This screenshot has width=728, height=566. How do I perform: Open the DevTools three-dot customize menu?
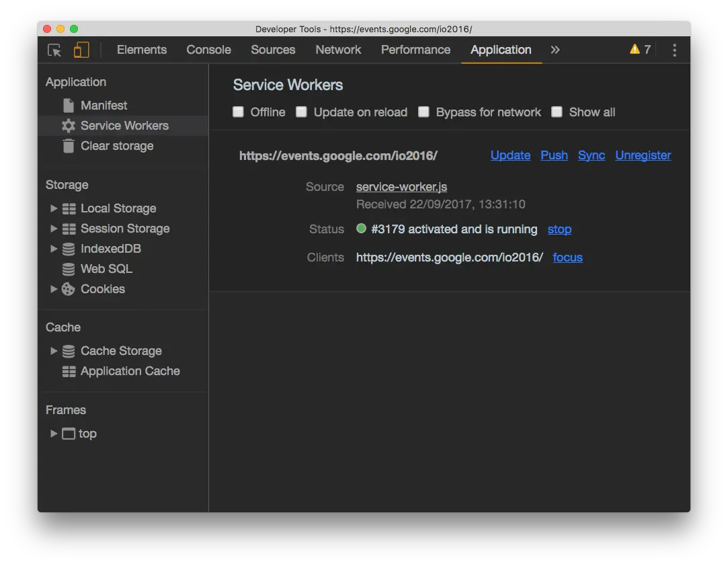pyautogui.click(x=674, y=50)
